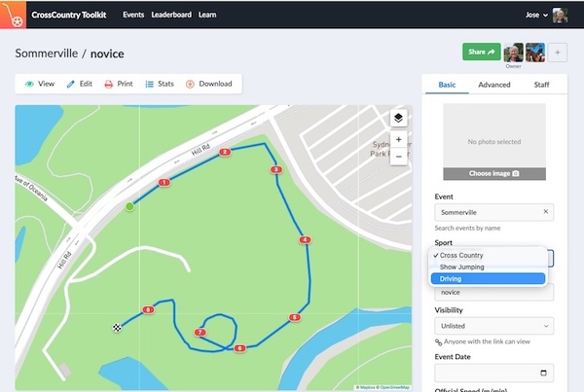
Task: Click Choose image button
Action: click(x=494, y=173)
